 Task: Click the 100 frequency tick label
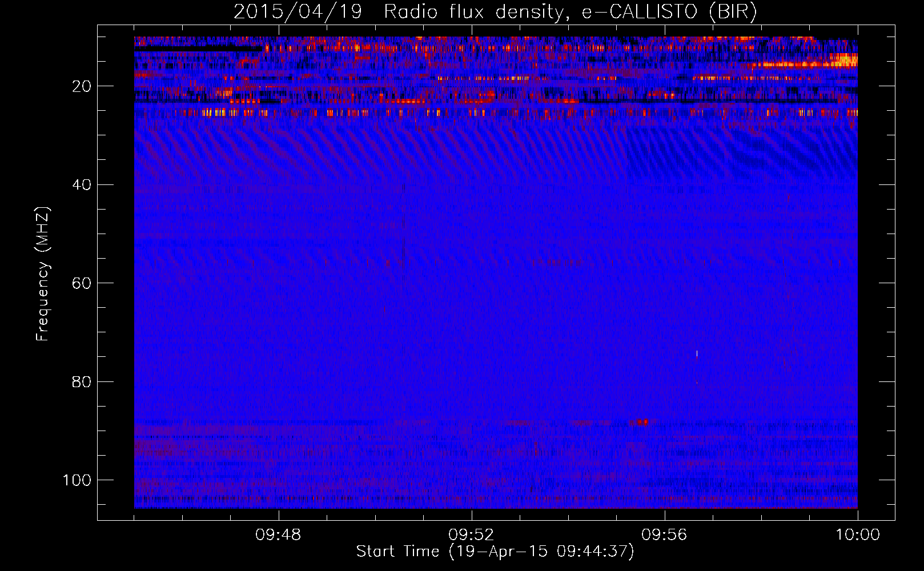(77, 480)
